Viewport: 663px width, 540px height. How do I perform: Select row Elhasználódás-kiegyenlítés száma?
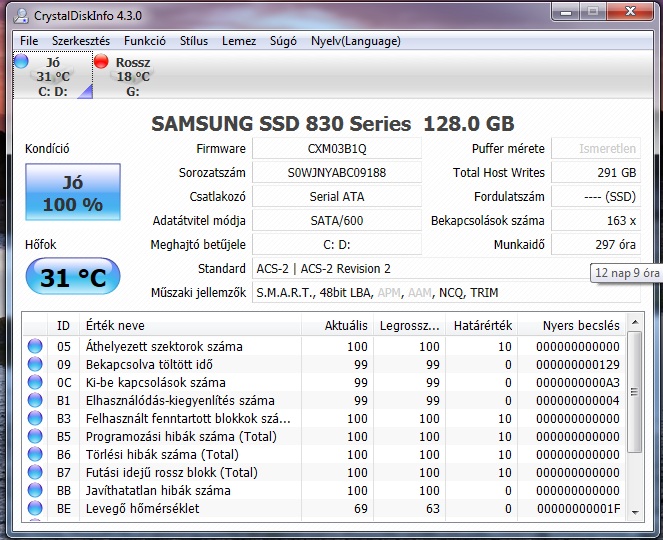point(324,400)
